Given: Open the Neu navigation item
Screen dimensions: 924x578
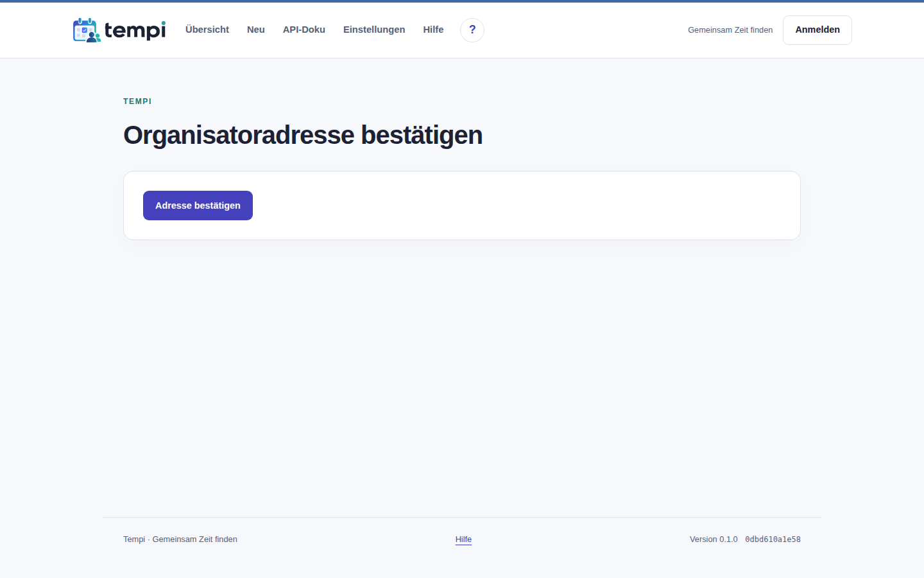Looking at the screenshot, I should click(x=256, y=30).
